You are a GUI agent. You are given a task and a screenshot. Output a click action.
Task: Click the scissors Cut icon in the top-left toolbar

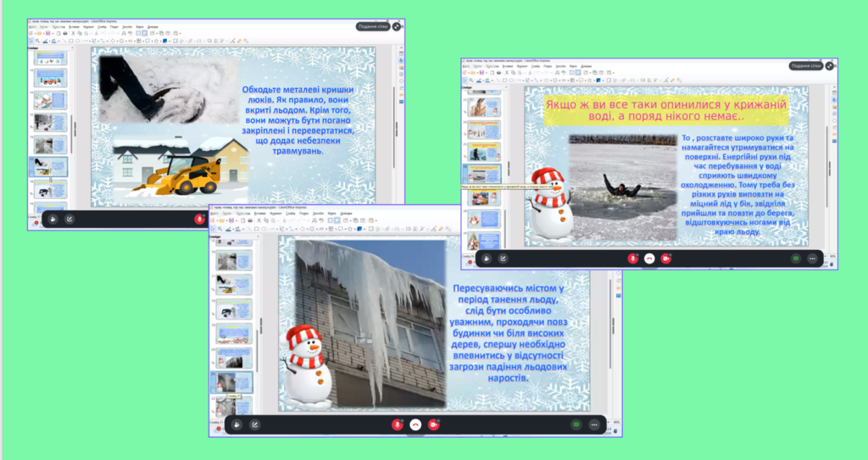[73, 33]
